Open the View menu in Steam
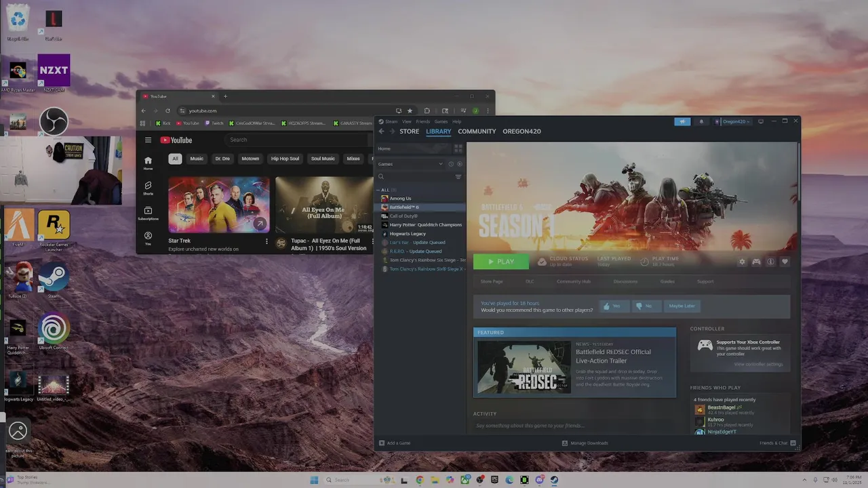This screenshot has width=868, height=488. click(406, 121)
